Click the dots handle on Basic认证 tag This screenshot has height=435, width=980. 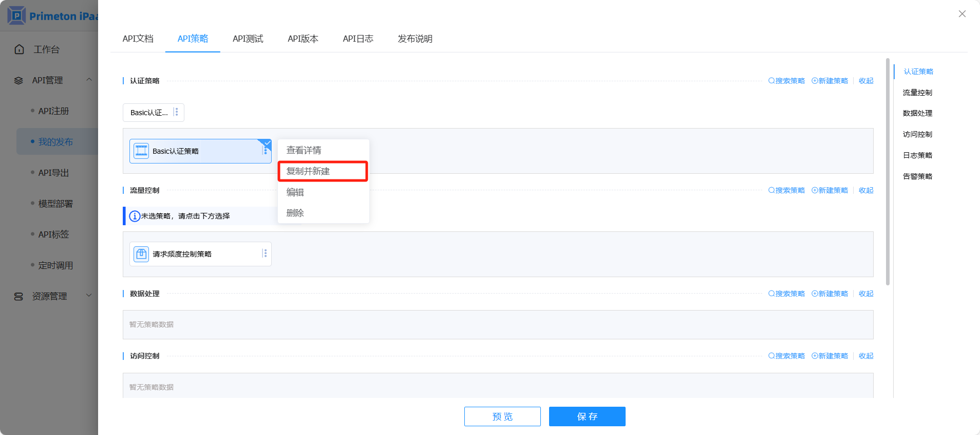(176, 112)
